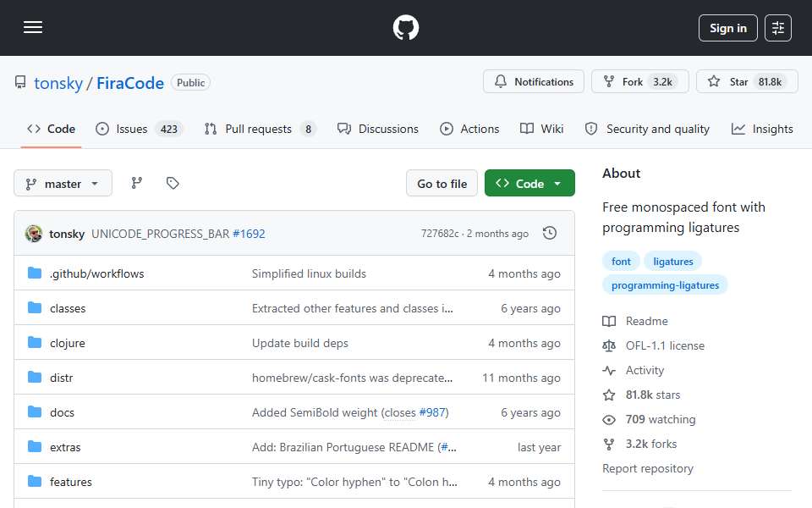Open the hamburger navigation menu
Viewport: 812px width, 508px height.
(33, 27)
